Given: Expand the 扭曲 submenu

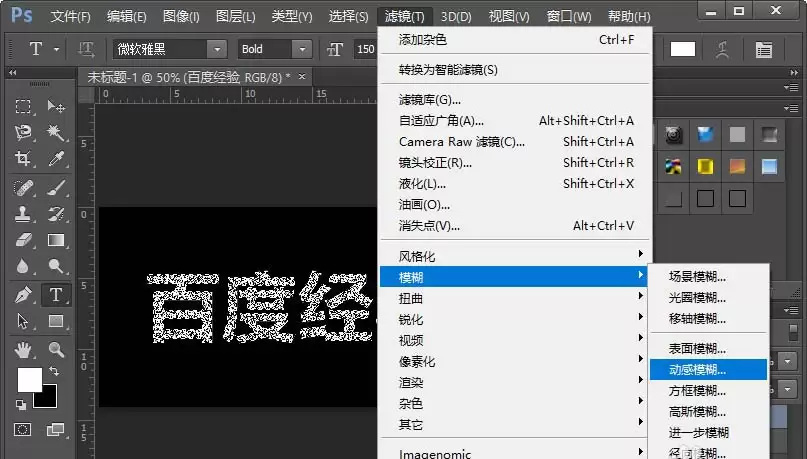Looking at the screenshot, I should click(515, 298).
